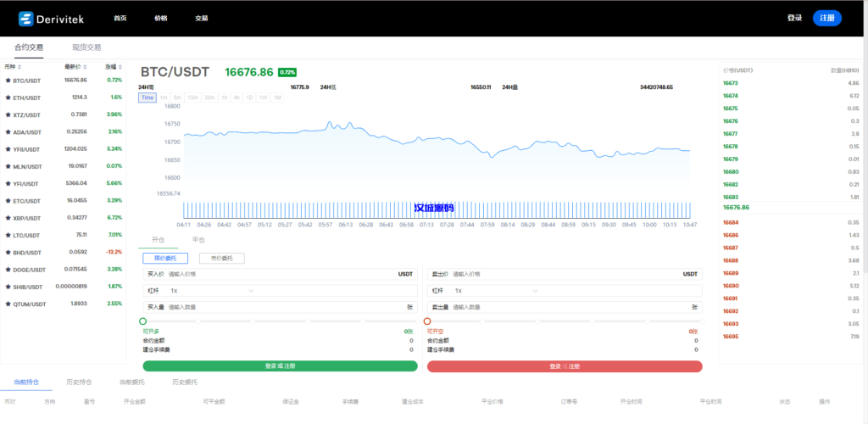Select the 限价委托 order type
Screen dimensions: 868x424
[x=165, y=258]
